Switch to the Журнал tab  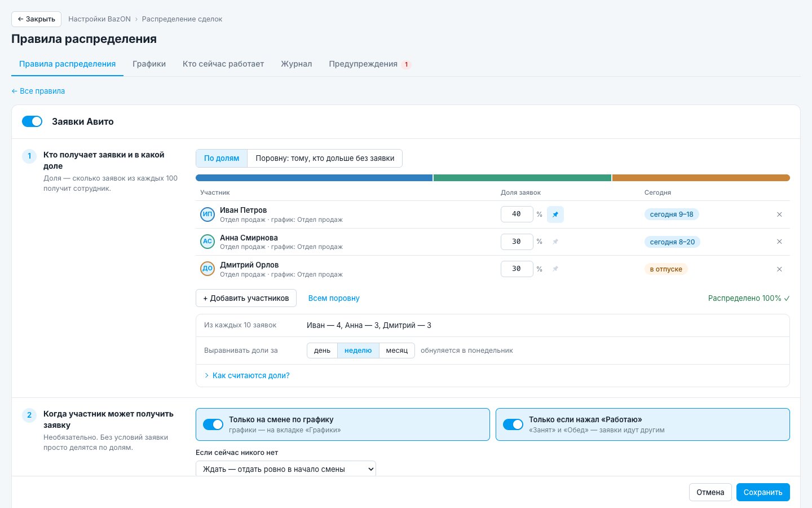coord(297,64)
